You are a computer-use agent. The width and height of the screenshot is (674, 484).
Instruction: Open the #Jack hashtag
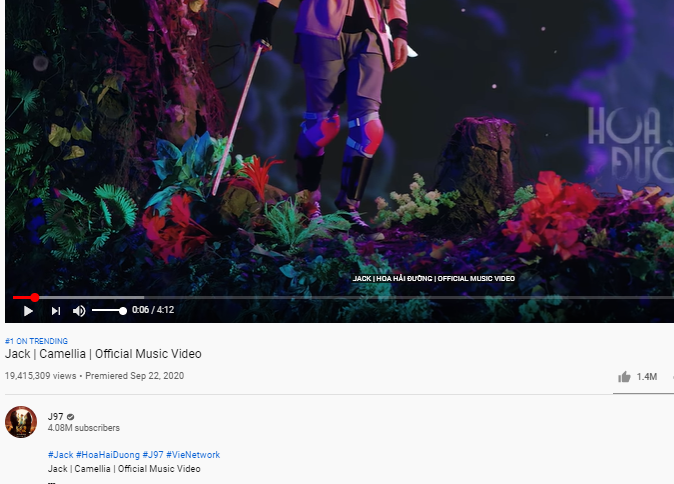pos(61,455)
